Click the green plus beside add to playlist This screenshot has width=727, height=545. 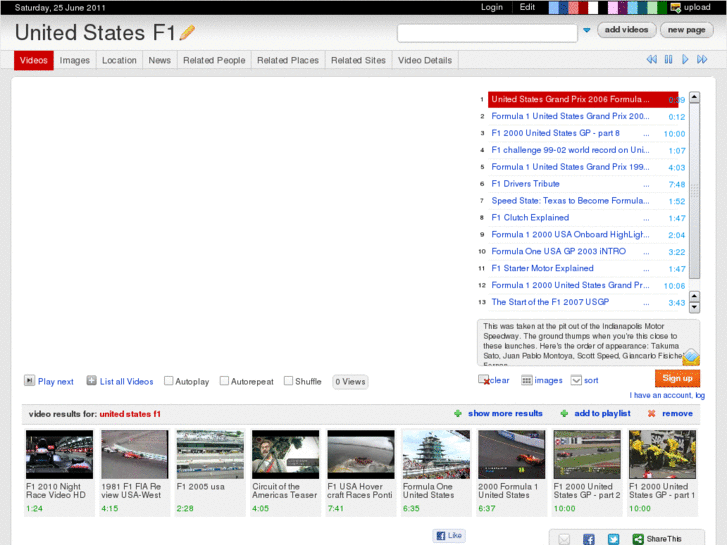click(x=564, y=413)
